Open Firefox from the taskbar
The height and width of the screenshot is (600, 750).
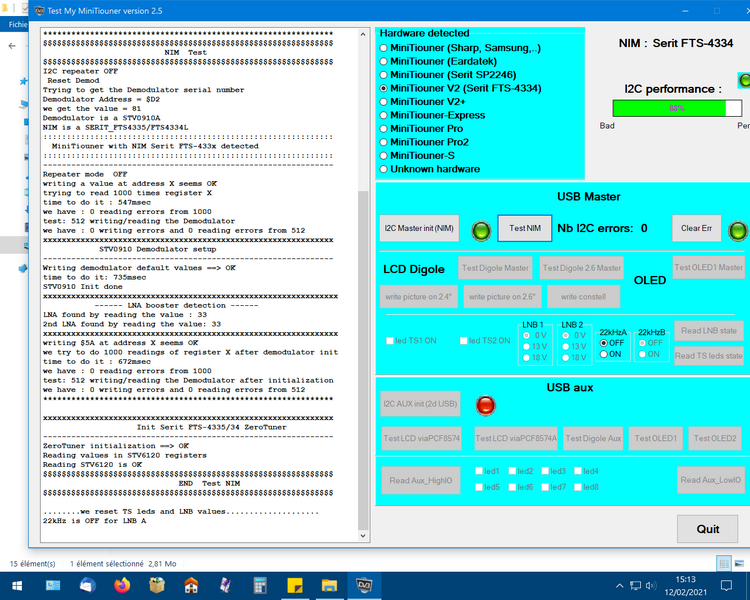(122, 586)
